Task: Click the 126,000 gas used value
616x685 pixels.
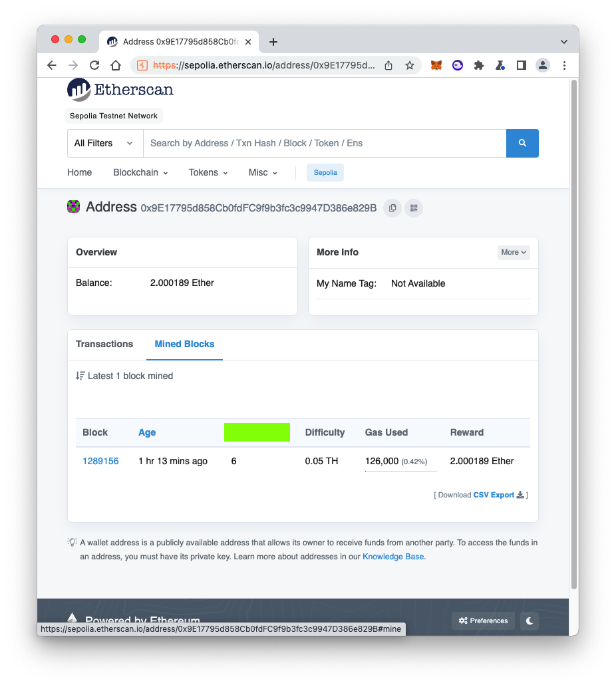Action: 382,462
